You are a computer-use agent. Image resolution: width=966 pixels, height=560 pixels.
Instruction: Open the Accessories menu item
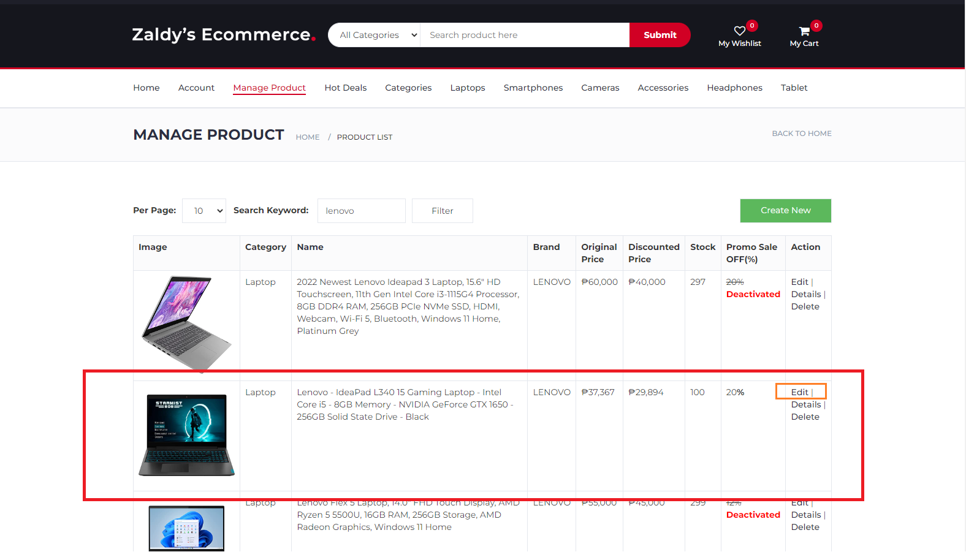click(x=663, y=88)
